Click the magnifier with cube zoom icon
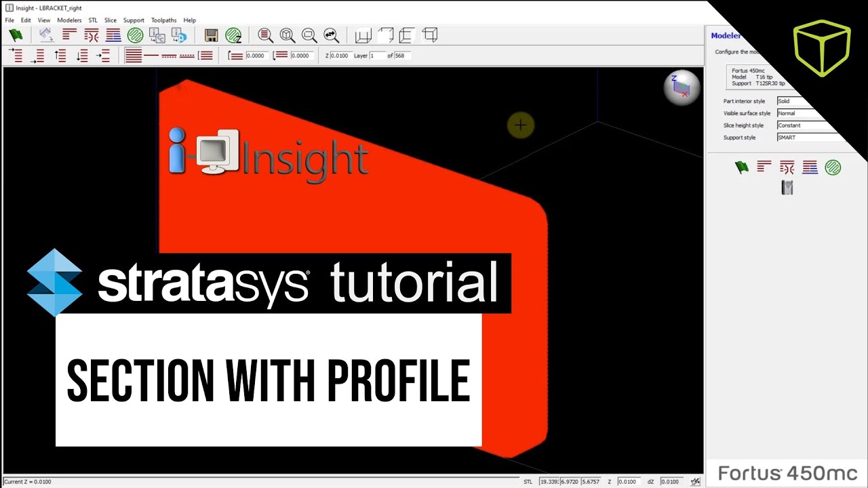The image size is (868, 488). (x=288, y=35)
